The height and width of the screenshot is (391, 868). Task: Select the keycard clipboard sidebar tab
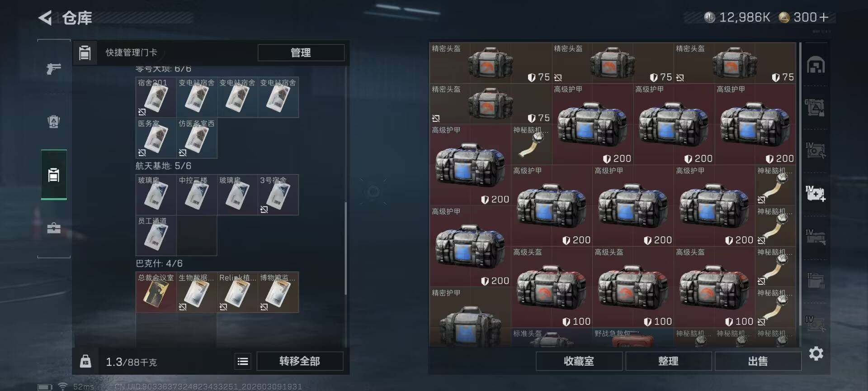point(54,175)
